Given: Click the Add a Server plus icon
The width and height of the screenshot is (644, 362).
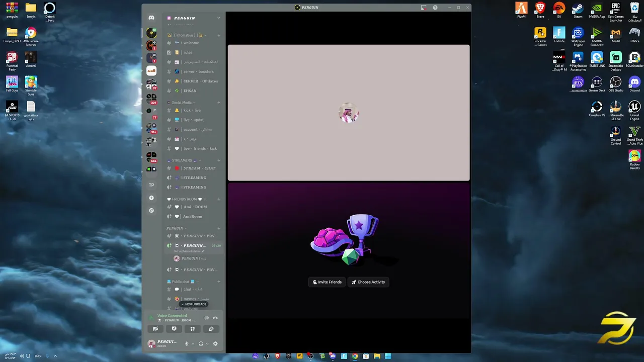Looking at the screenshot, I should click(151, 198).
